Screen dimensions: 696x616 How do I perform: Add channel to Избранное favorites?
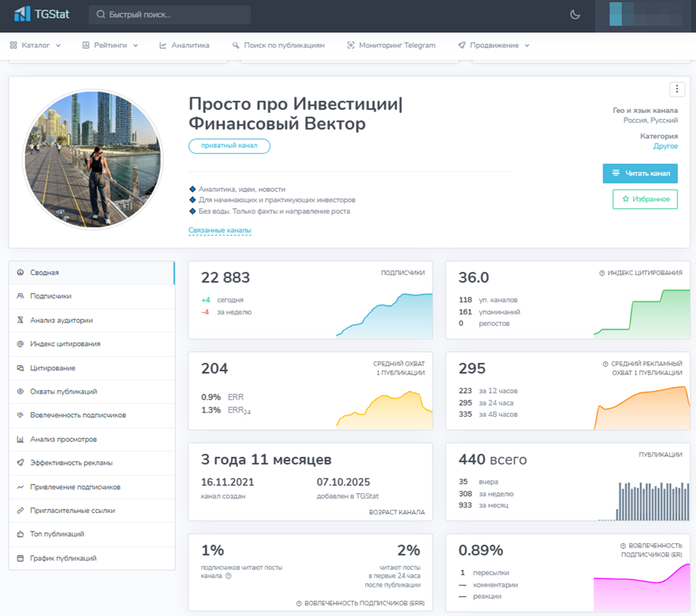pos(645,199)
